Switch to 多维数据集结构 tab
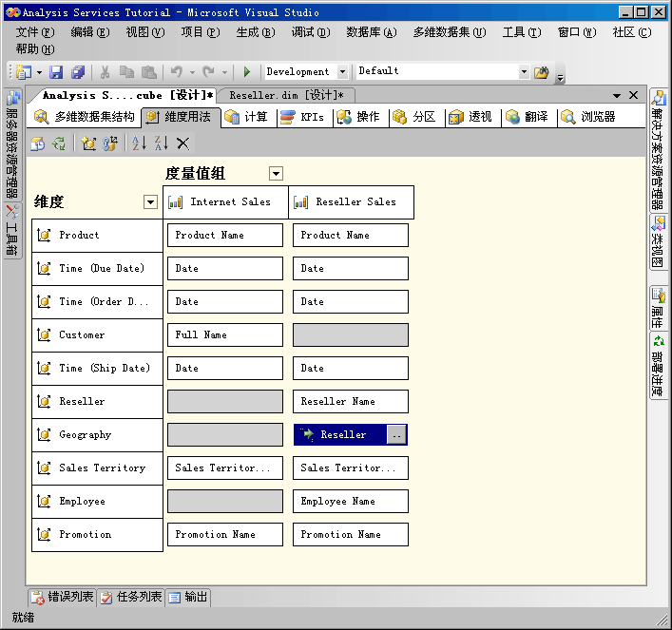This screenshot has width=672, height=630. tap(84, 117)
